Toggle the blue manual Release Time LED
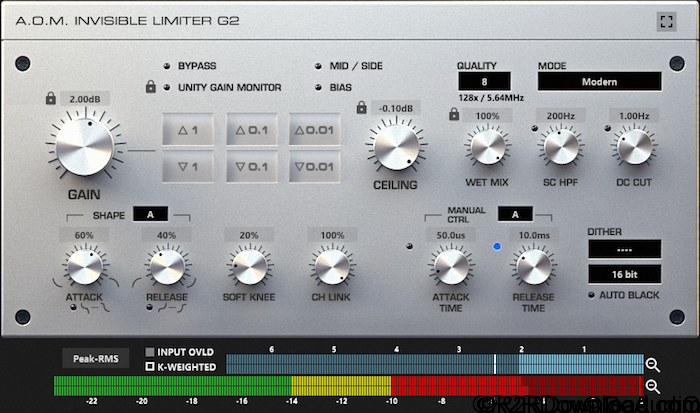700x413 pixels. tap(497, 246)
